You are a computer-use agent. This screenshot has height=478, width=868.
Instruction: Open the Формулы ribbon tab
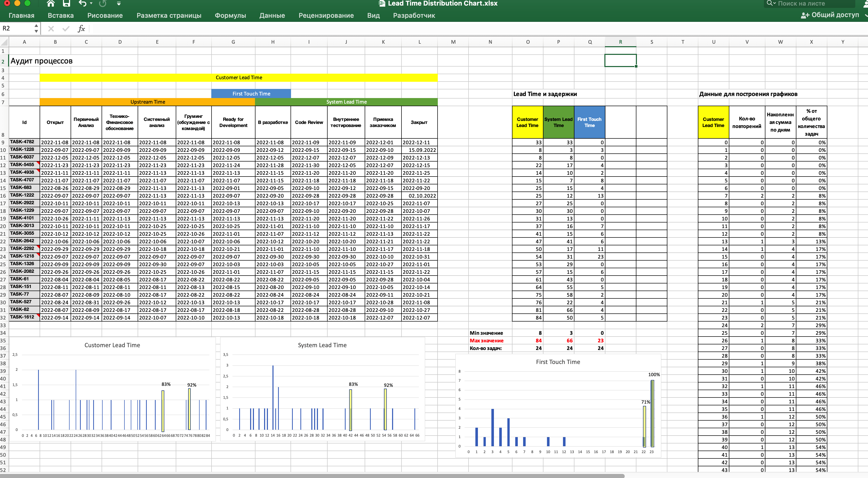[x=230, y=15]
